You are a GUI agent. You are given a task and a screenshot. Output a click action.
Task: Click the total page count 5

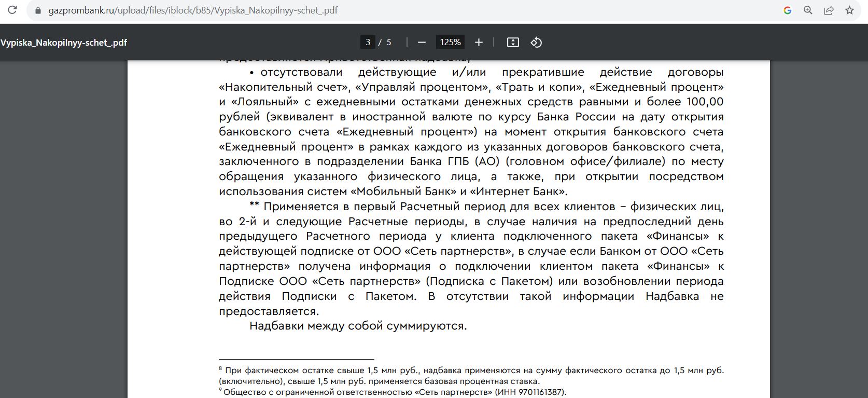(389, 43)
